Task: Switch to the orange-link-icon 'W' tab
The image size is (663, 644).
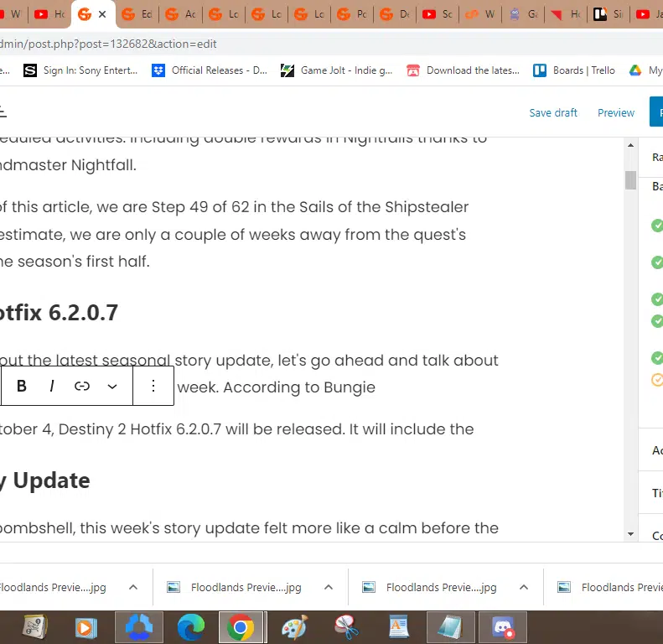Action: tap(481, 14)
